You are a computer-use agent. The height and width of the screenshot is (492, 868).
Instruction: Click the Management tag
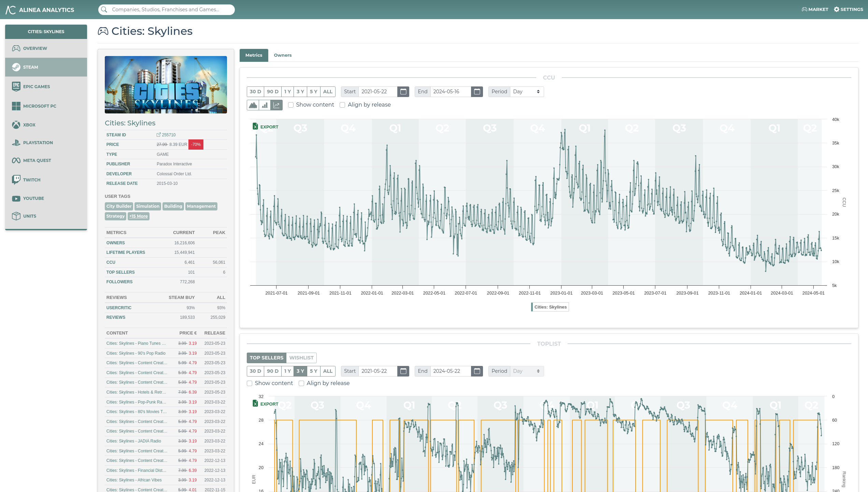point(201,206)
